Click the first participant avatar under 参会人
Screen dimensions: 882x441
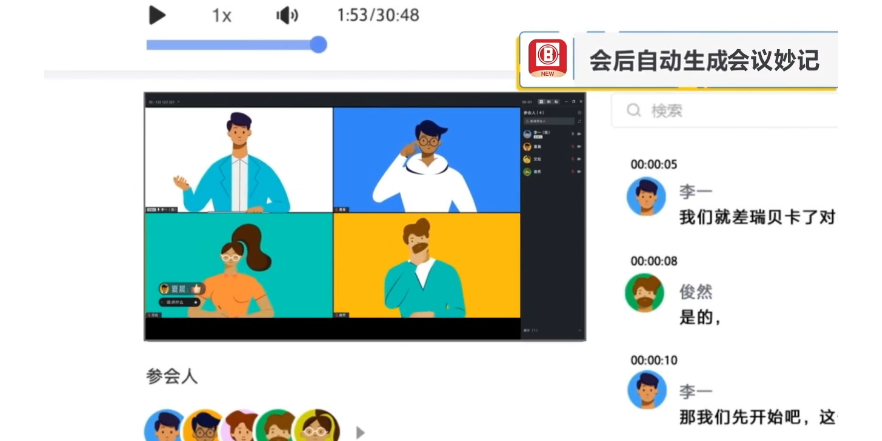click(x=164, y=428)
